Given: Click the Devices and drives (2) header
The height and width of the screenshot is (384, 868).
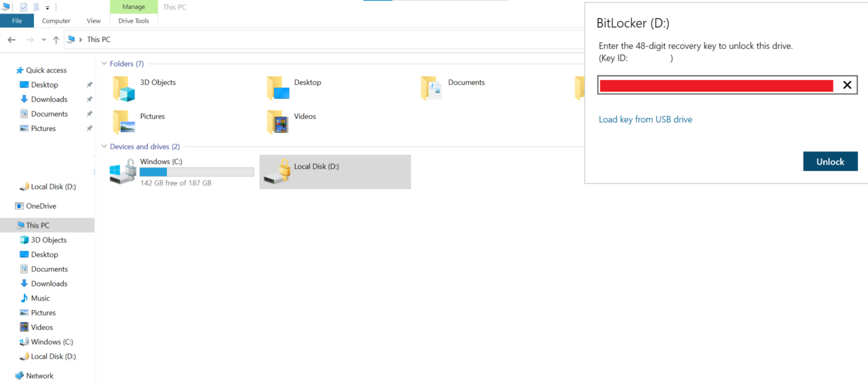Looking at the screenshot, I should (144, 147).
